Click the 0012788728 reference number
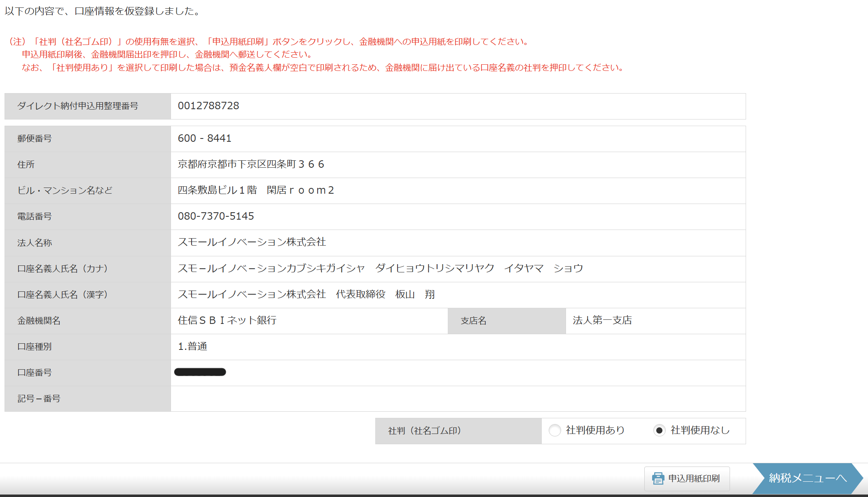 coord(208,106)
